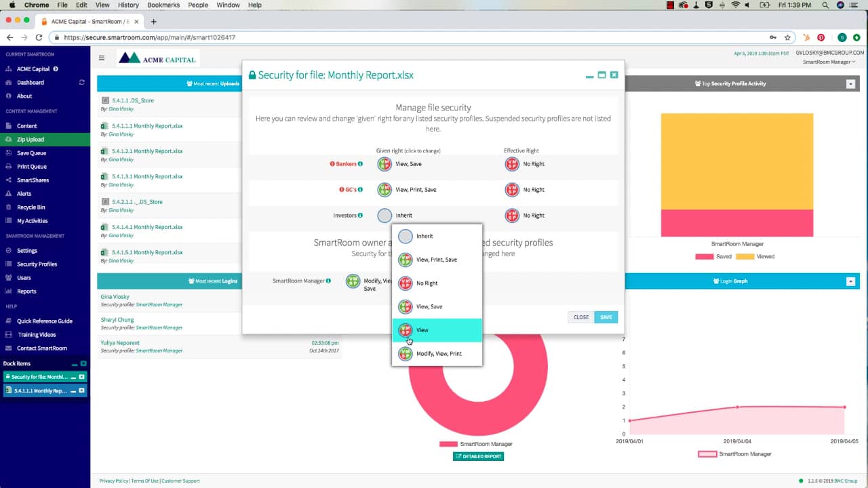Viewport: 868px width, 488px height.
Task: Open Print Queue
Action: click(32, 167)
